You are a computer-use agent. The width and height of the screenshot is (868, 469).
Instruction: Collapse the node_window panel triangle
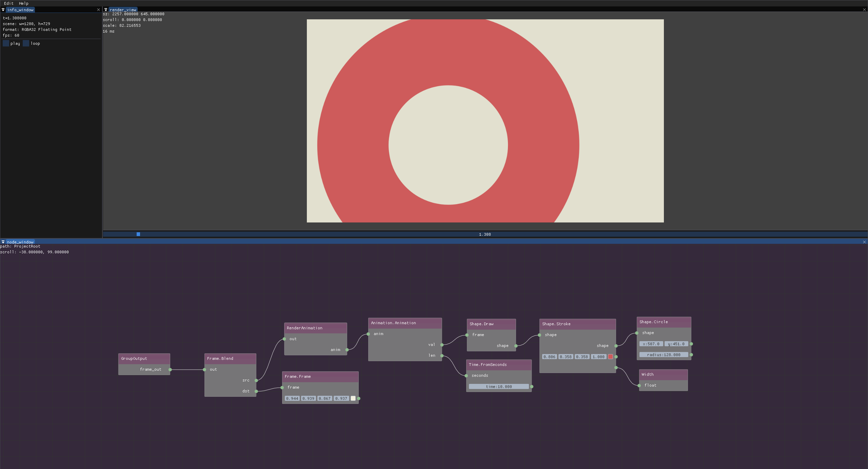coord(3,242)
